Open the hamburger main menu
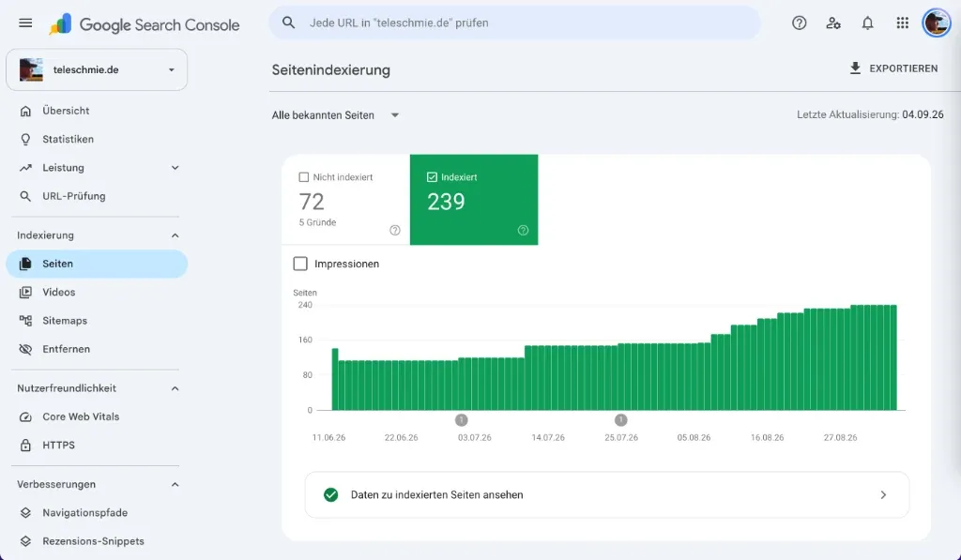 [25, 23]
